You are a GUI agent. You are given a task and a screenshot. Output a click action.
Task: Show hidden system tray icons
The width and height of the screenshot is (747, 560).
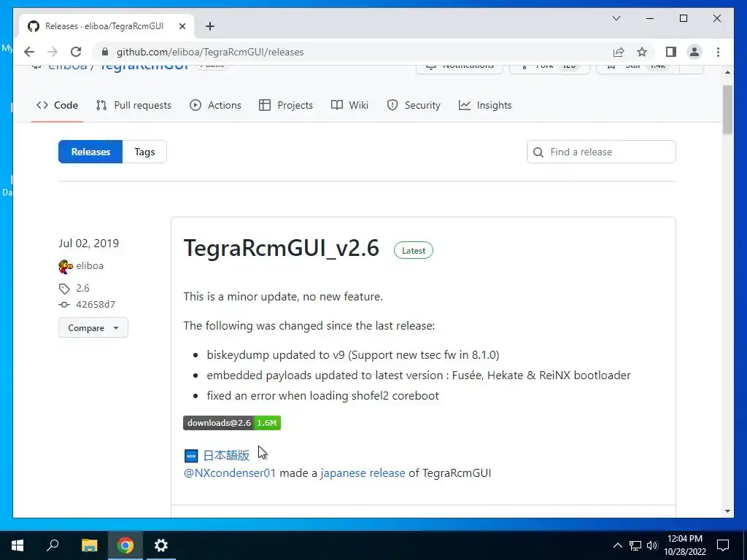point(617,545)
